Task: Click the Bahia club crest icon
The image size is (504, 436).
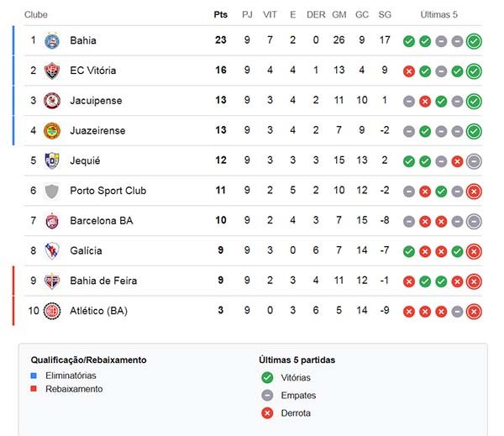Action: 52,40
